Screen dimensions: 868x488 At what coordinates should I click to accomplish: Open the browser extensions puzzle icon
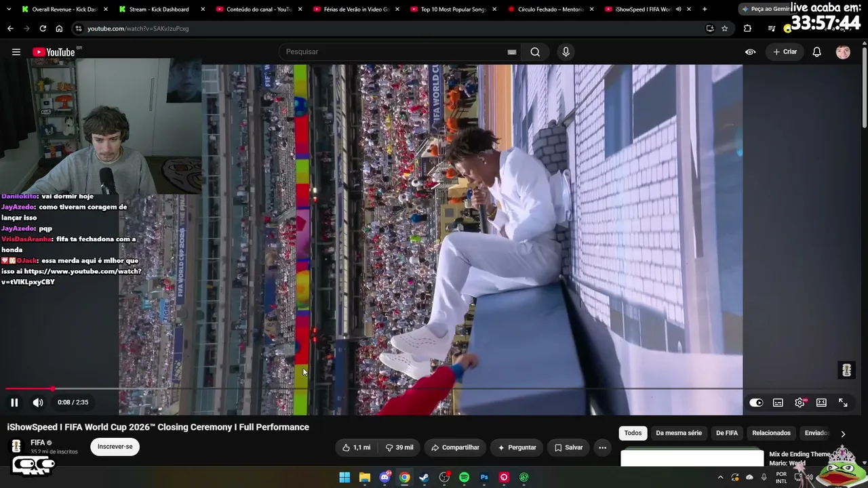coord(747,28)
